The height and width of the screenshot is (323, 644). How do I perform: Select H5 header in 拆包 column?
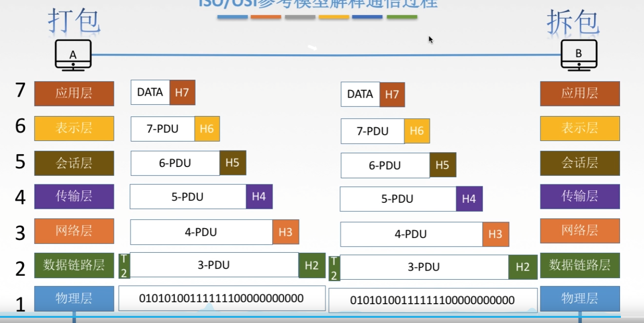[x=443, y=166]
